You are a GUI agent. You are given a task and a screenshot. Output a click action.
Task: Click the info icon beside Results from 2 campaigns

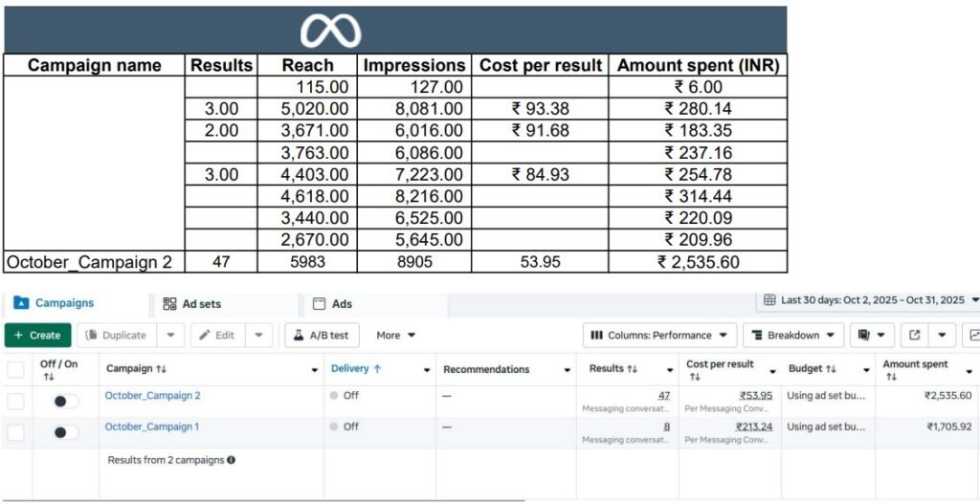[231, 460]
